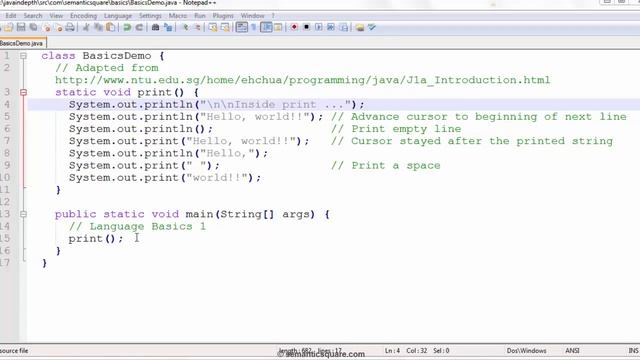Zoom out using the toolbar icon
The height and width of the screenshot is (360, 640).
click(197, 27)
